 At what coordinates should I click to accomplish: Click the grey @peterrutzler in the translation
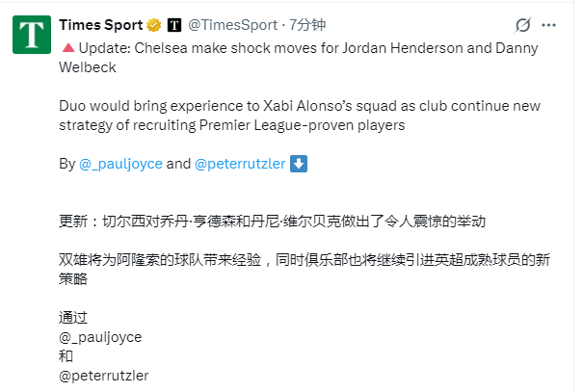point(104,376)
